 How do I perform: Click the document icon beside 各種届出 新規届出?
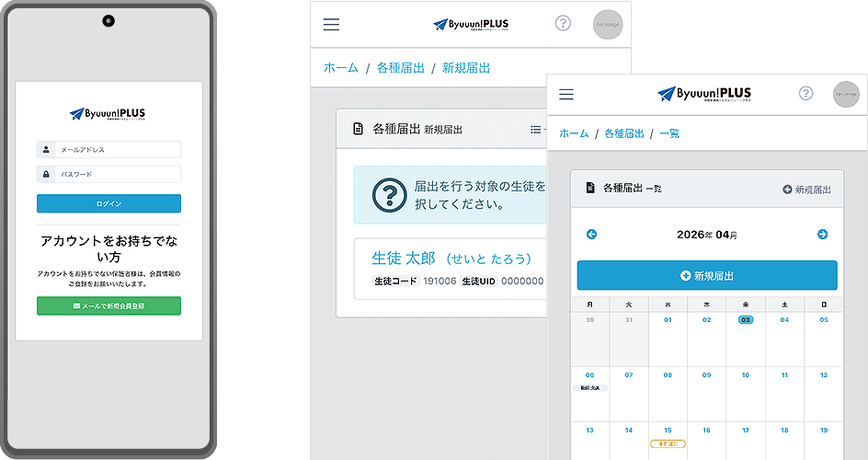tap(359, 129)
